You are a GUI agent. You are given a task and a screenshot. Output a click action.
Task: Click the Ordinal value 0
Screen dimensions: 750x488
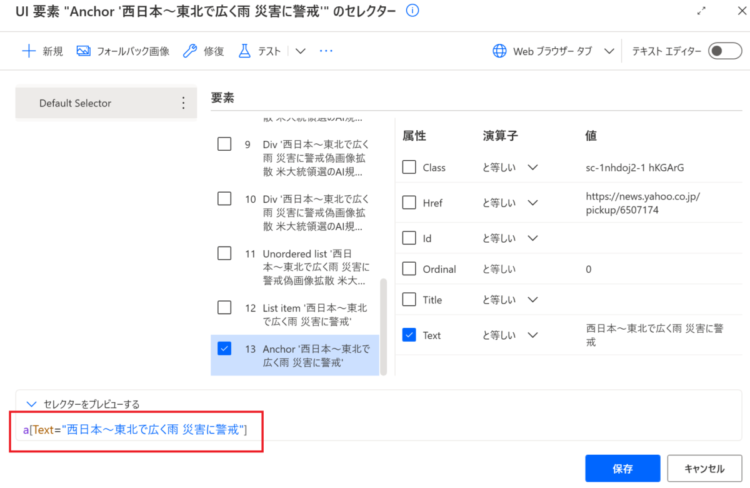[x=588, y=269]
